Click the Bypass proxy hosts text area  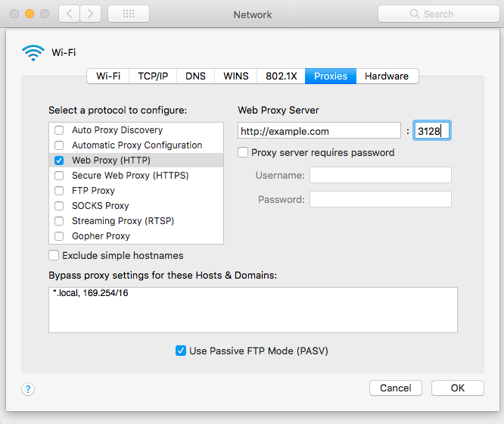(x=253, y=310)
